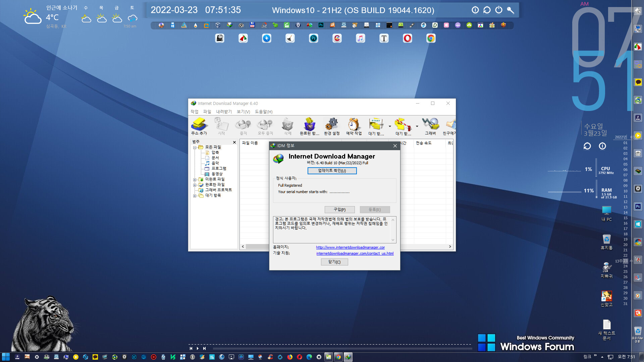Viewport: 644px width, 362px height.
Task: Open 새 텍스트 문서 file
Action: point(606,330)
